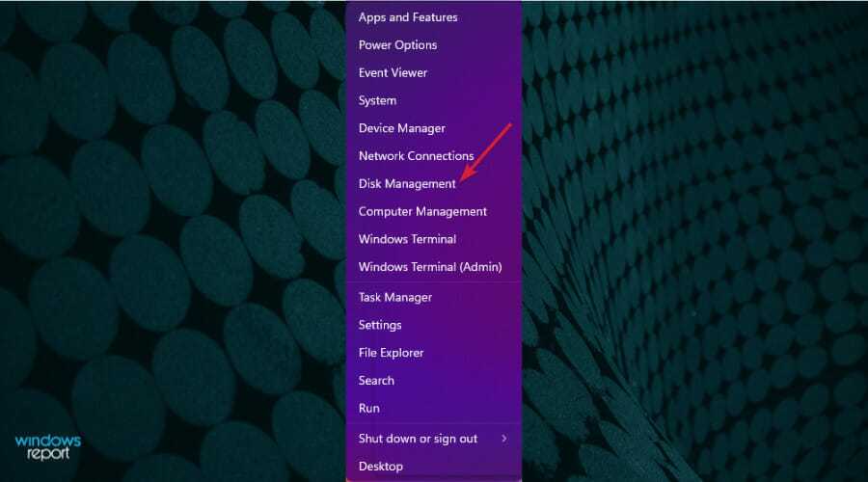Open Apps and Features from the menu
This screenshot has width=868, height=482.
pos(408,17)
